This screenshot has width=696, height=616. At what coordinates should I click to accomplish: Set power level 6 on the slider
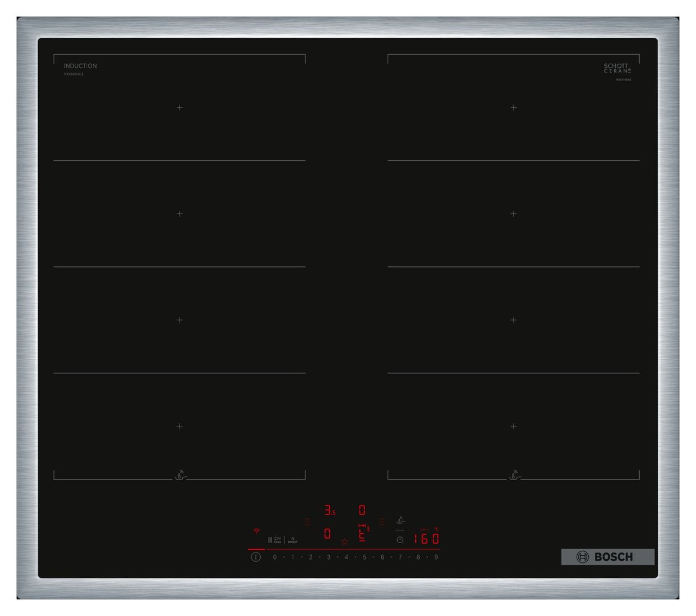tap(382, 557)
